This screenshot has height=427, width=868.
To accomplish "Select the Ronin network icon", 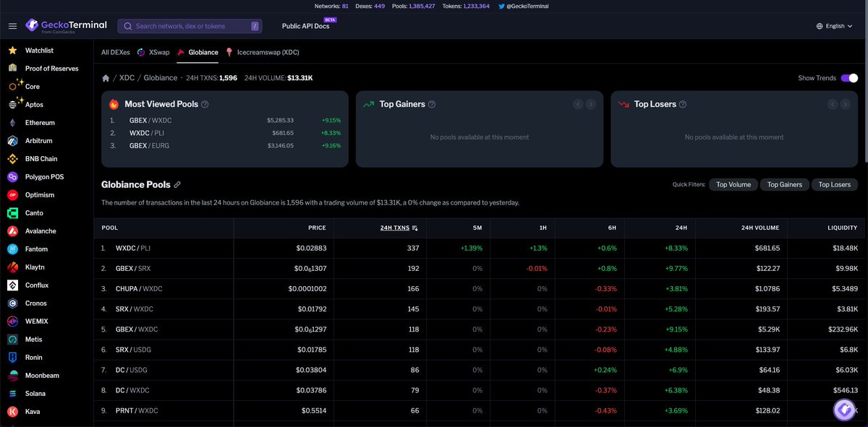I will 12,358.
